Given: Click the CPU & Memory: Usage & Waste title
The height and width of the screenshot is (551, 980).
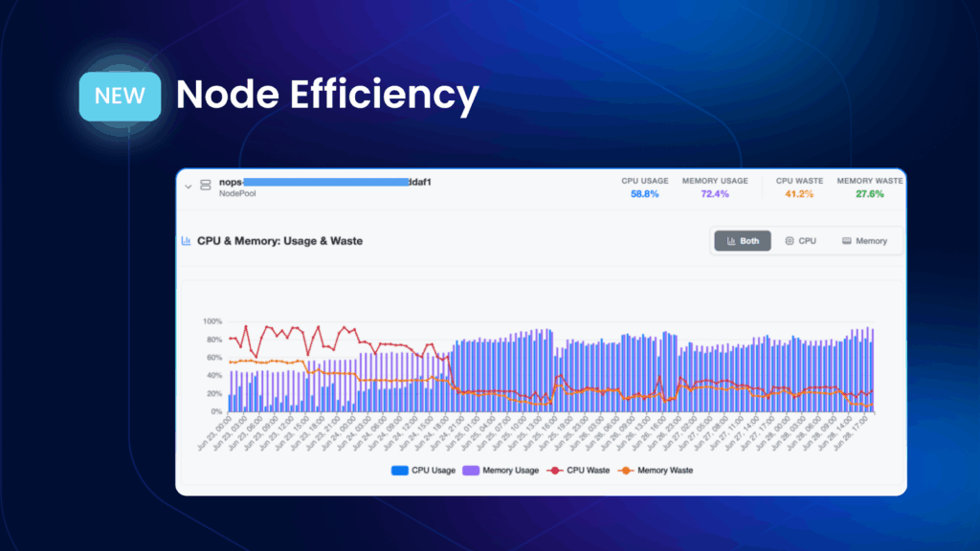Looking at the screenshot, I should 279,241.
